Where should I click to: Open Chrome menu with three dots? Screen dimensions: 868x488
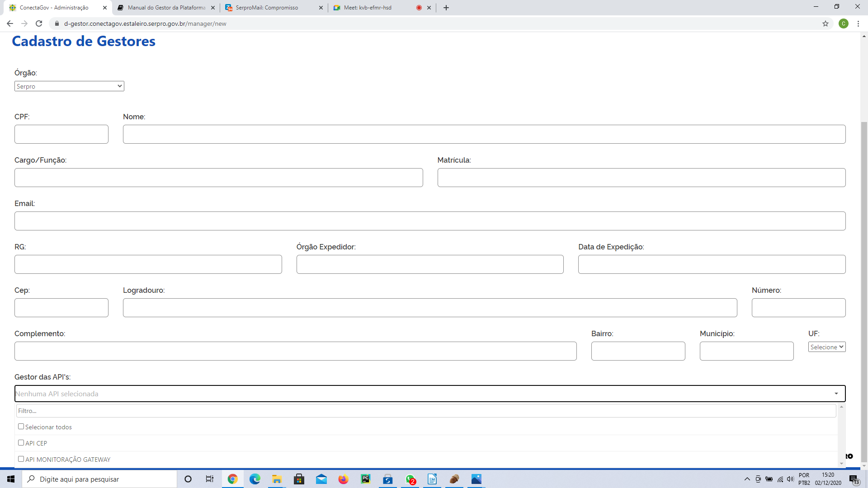click(858, 23)
